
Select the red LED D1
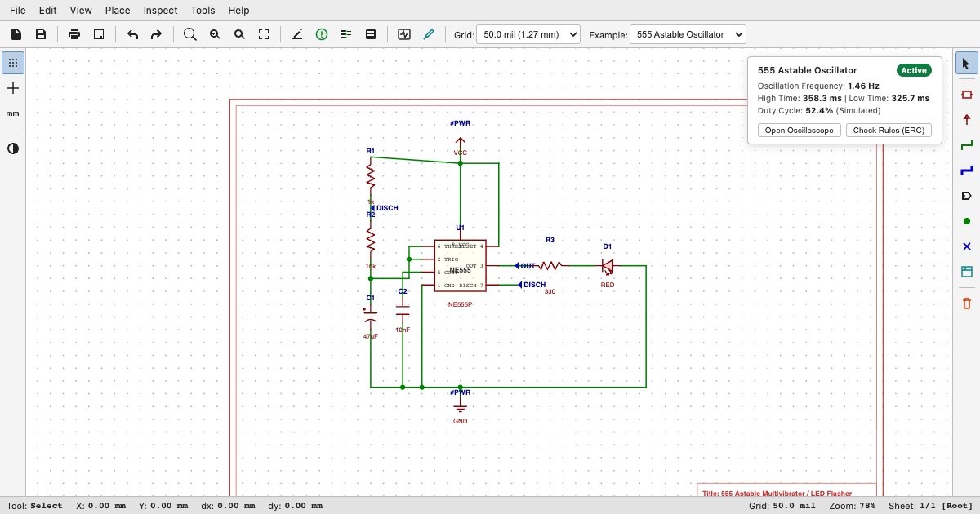(608, 266)
